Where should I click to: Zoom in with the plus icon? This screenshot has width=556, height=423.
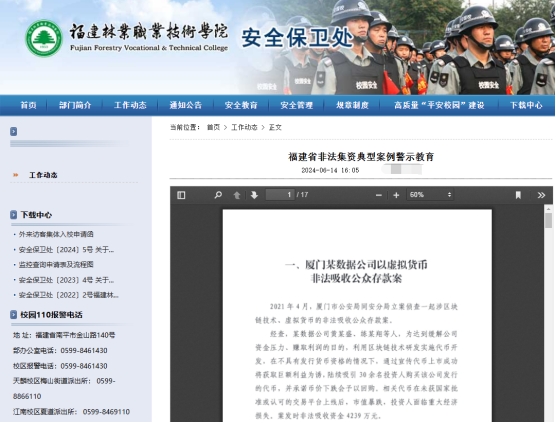(x=396, y=195)
